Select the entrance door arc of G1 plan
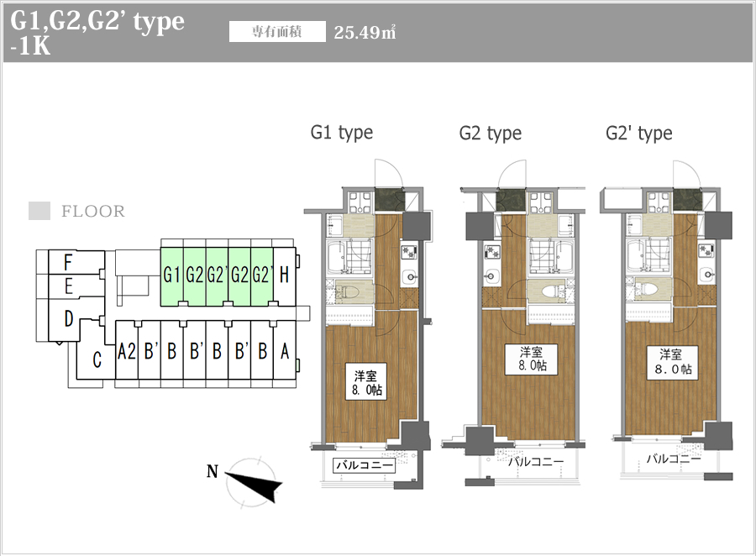 pyautogui.click(x=389, y=174)
